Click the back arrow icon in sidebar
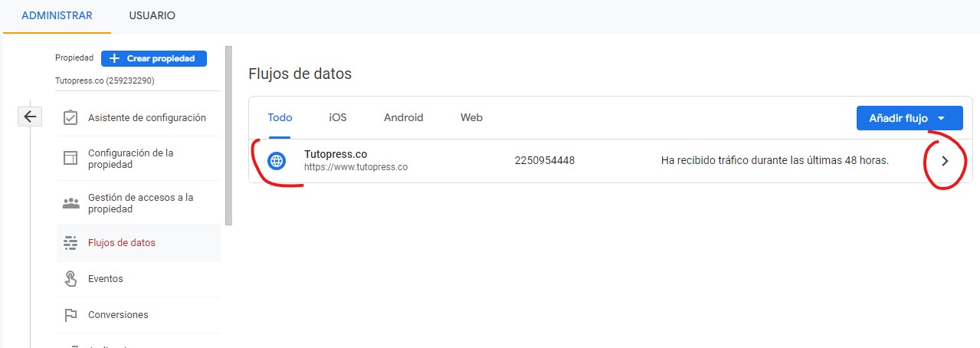980x348 pixels. point(30,117)
